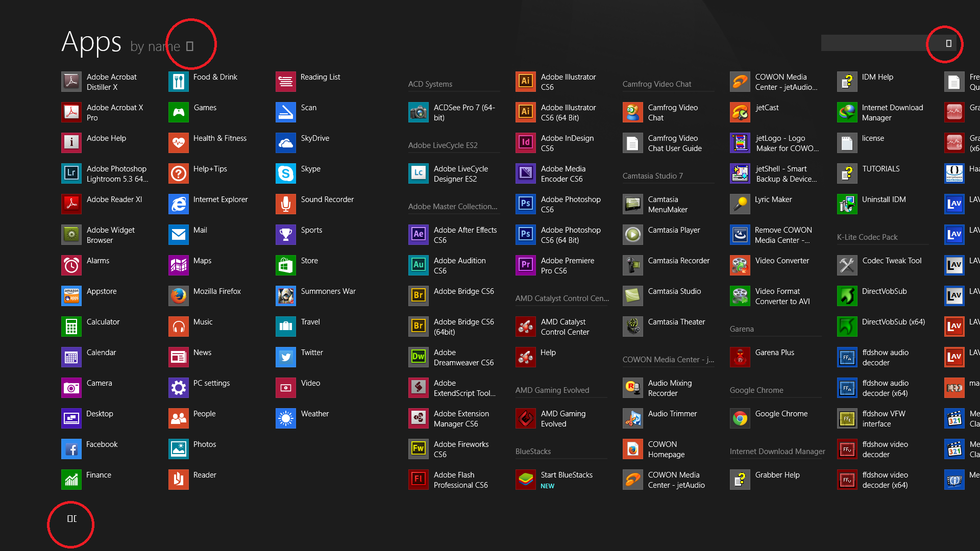Screen dimensions: 980x551
Task: Open the Calculator app
Action: click(71, 327)
